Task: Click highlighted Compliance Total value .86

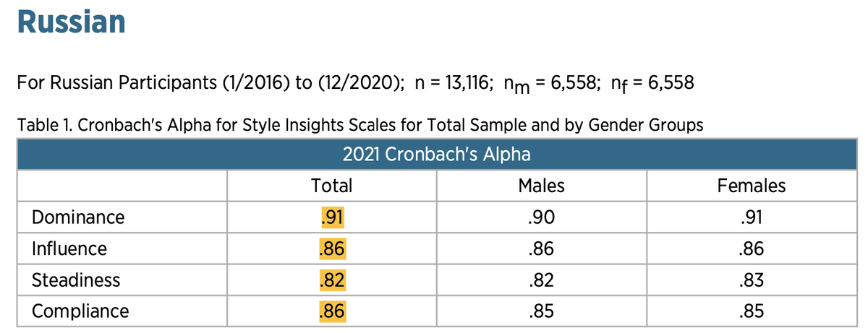Action: [x=331, y=311]
